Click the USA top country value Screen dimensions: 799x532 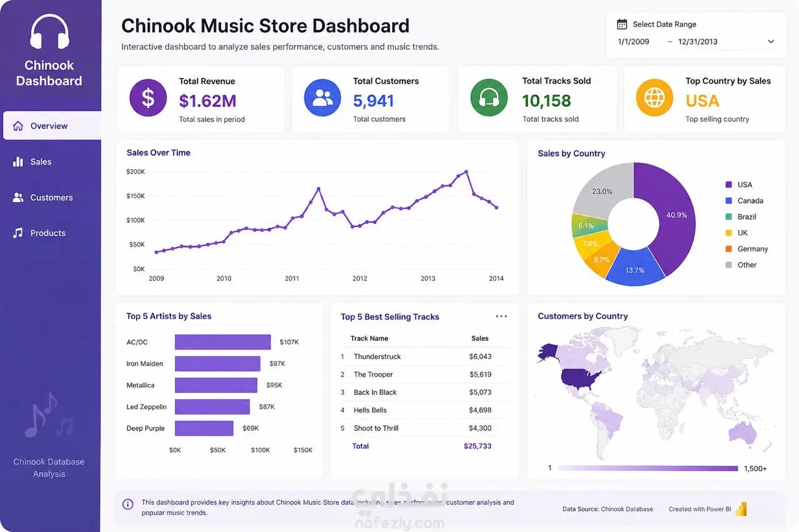coord(702,100)
